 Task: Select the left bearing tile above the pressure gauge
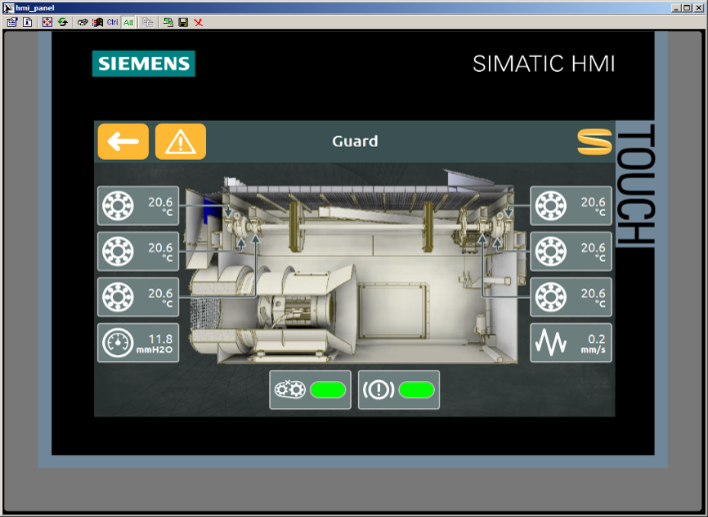click(x=138, y=297)
